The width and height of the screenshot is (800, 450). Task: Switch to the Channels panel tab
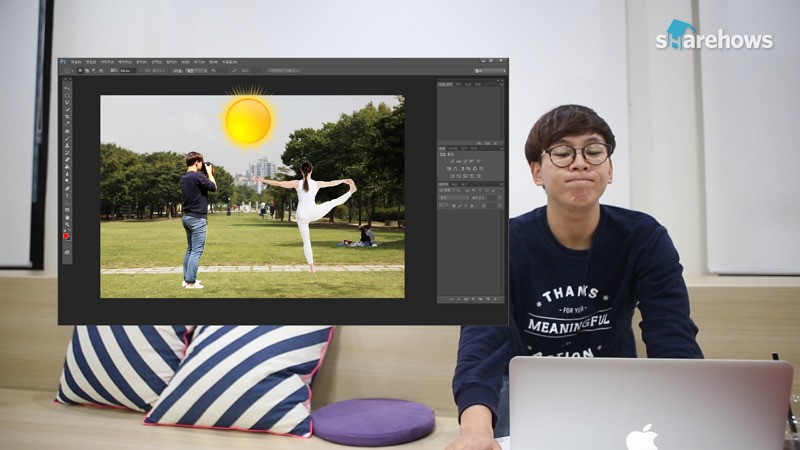point(454,184)
